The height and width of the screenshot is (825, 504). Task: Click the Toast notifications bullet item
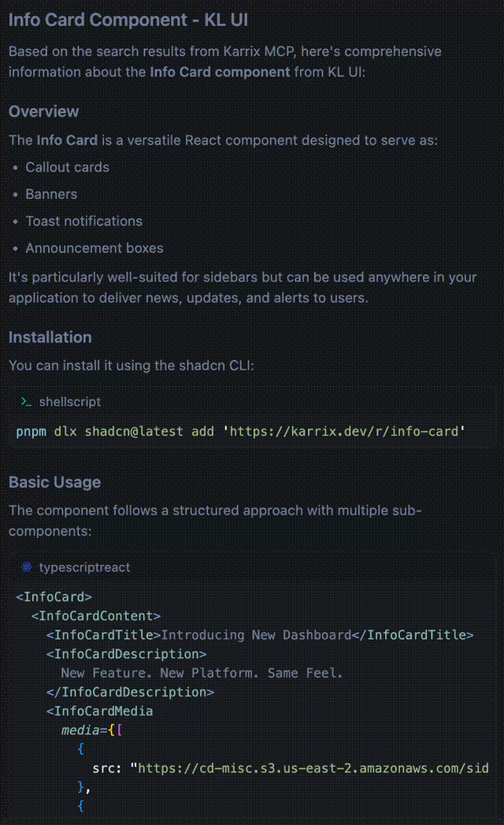[x=83, y=221]
